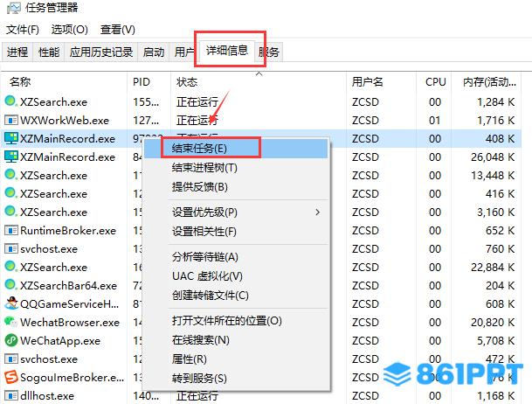Screen dimensions: 532x404
Task: Select 分析等待链(A) in the context menu
Action: 237,257
